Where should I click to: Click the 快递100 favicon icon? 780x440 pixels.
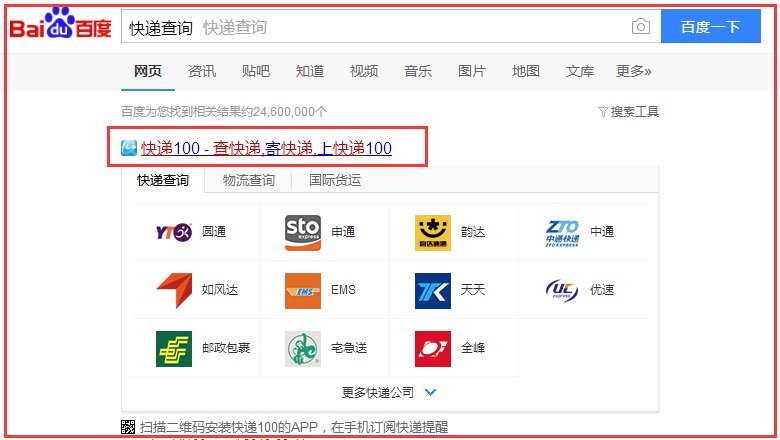129,148
